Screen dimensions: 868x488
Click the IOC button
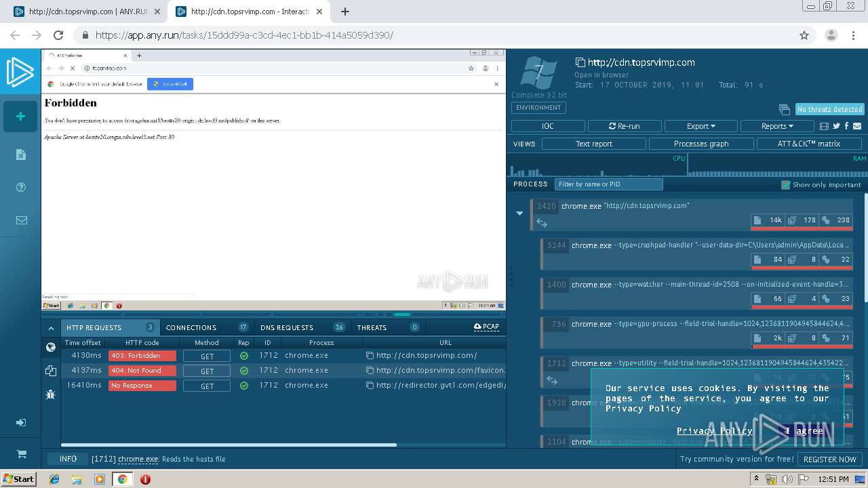pos(548,126)
